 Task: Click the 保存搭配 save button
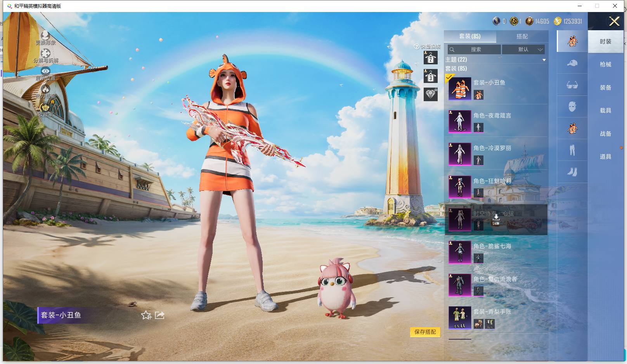pyautogui.click(x=425, y=332)
